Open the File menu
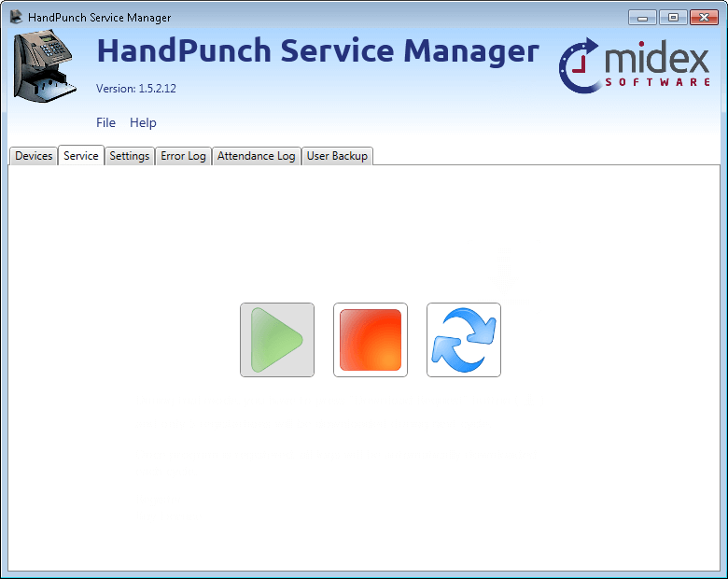This screenshot has width=728, height=579. (105, 122)
